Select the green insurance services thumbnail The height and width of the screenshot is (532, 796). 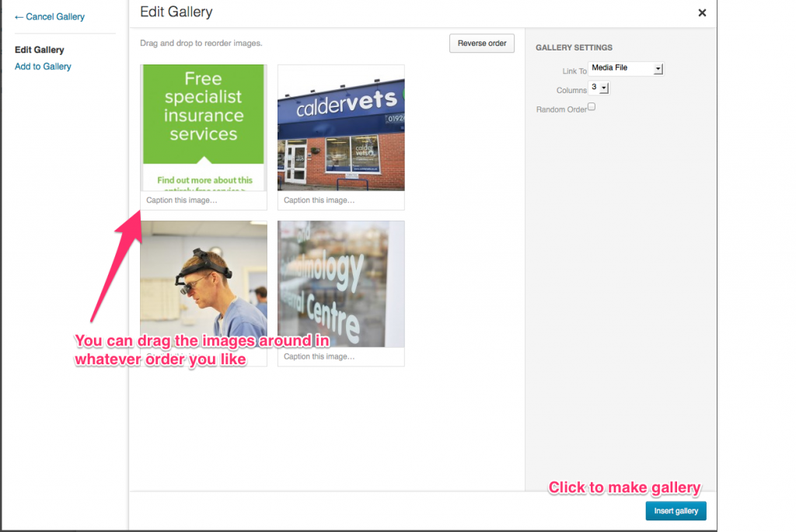[204, 127]
